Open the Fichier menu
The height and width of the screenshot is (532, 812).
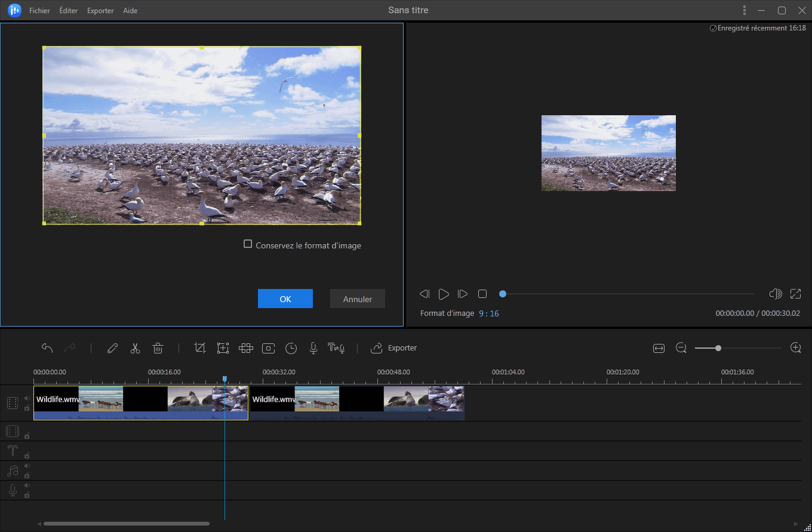pos(39,11)
